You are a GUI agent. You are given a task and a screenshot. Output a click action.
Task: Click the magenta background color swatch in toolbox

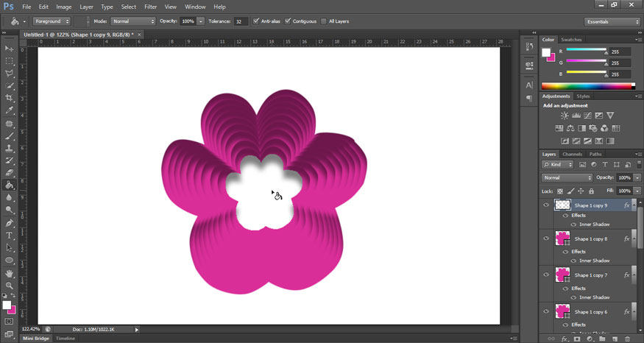point(13,310)
